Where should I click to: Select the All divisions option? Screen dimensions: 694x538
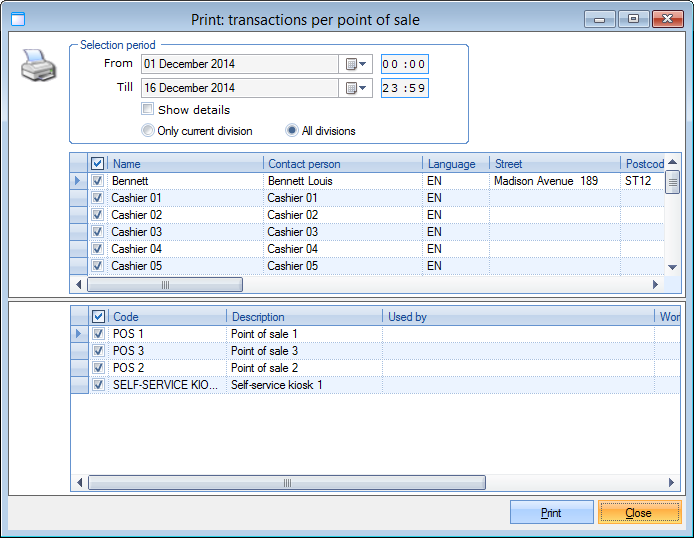pos(292,131)
